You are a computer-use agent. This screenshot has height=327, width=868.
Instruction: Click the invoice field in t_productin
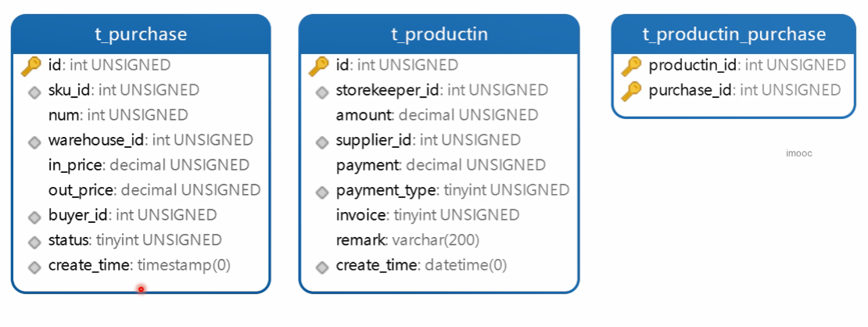coord(427,215)
